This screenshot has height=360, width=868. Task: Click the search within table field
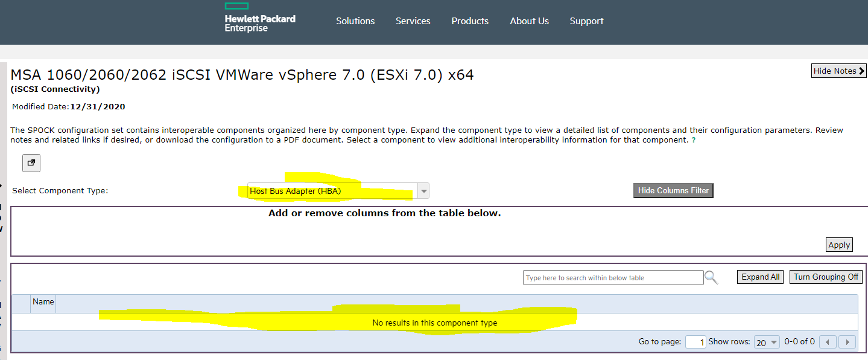click(613, 278)
